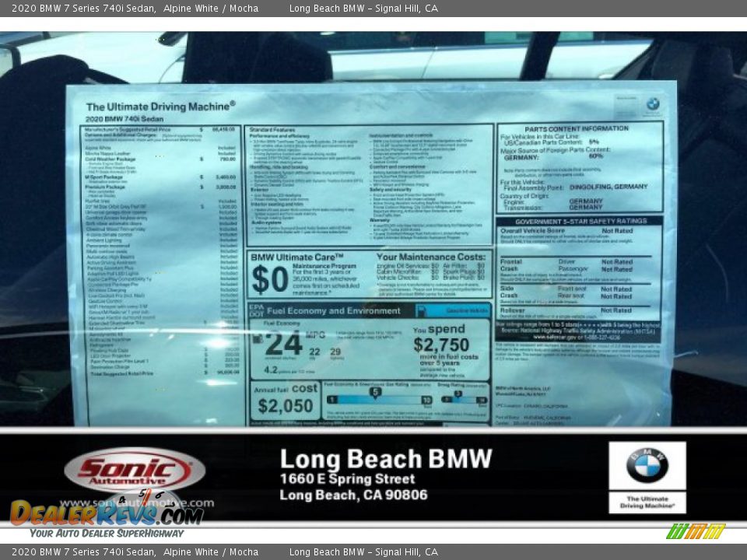Click the large '$0' maintenance price

click(x=270, y=279)
